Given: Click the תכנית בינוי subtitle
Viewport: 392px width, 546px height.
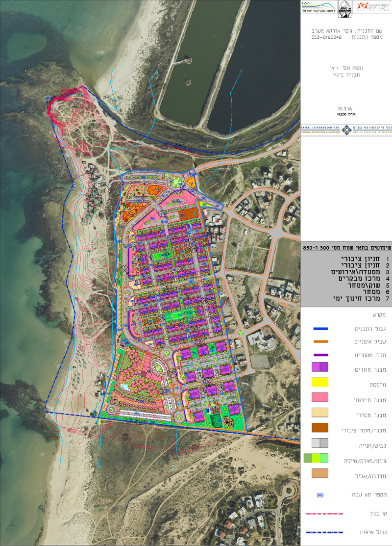Looking at the screenshot, I should click(x=346, y=75).
